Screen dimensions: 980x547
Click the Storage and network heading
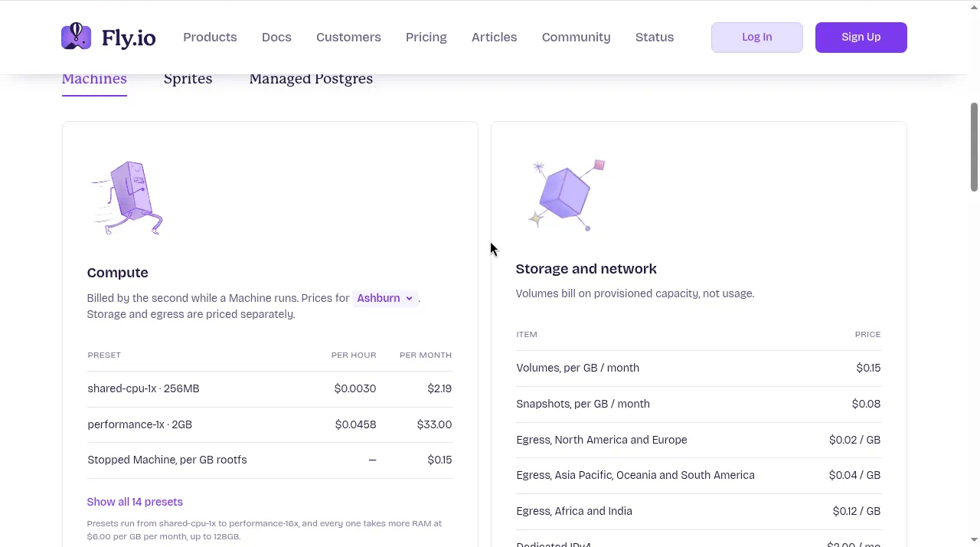point(586,269)
